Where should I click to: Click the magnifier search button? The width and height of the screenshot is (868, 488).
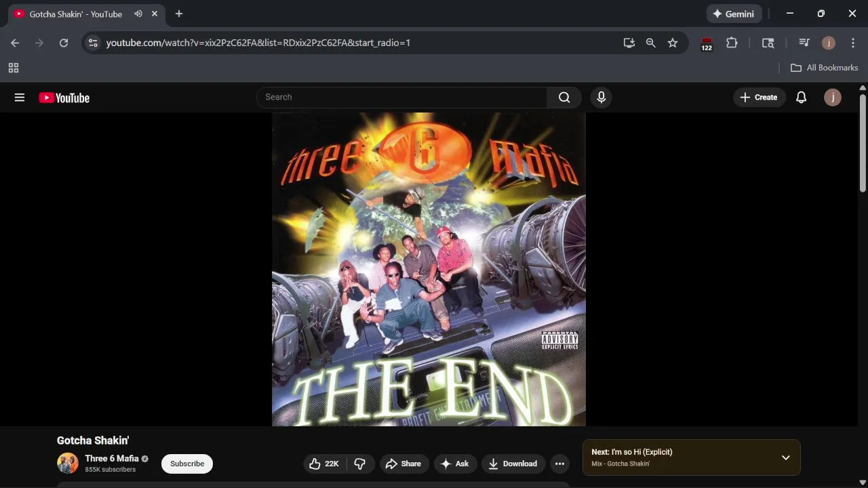pos(564,97)
